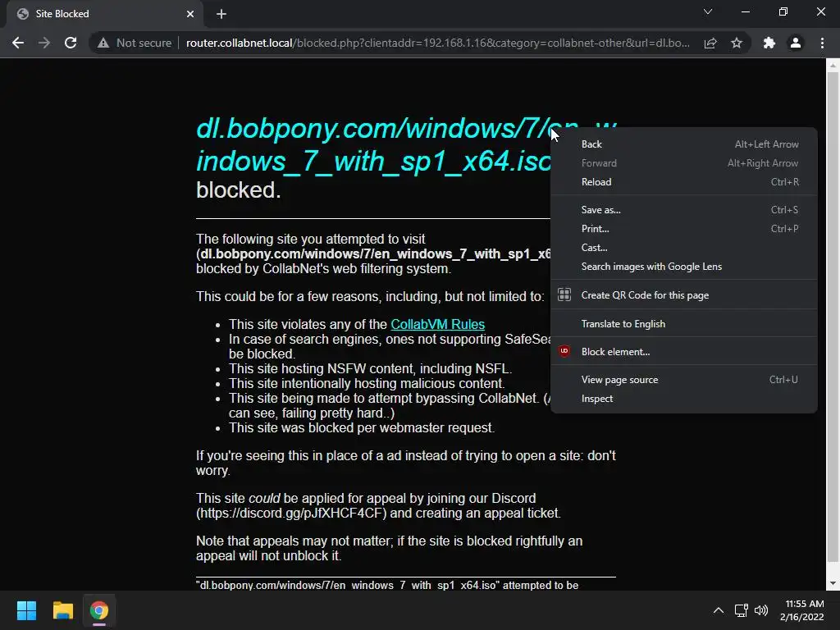Choose Reload in the context menu

(684, 182)
